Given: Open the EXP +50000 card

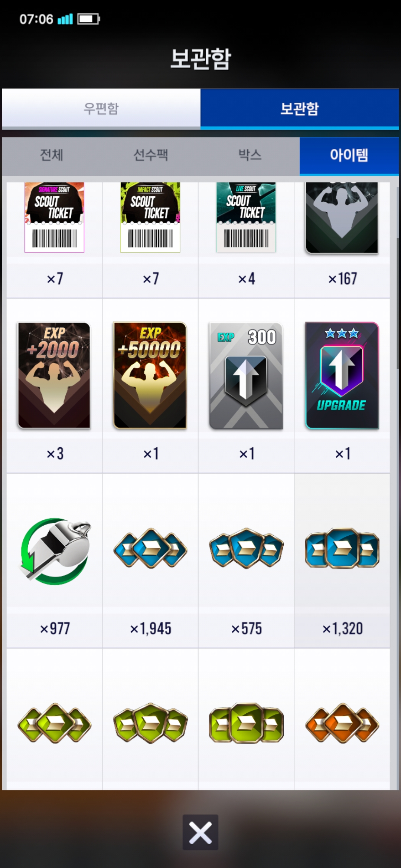Looking at the screenshot, I should [x=150, y=375].
